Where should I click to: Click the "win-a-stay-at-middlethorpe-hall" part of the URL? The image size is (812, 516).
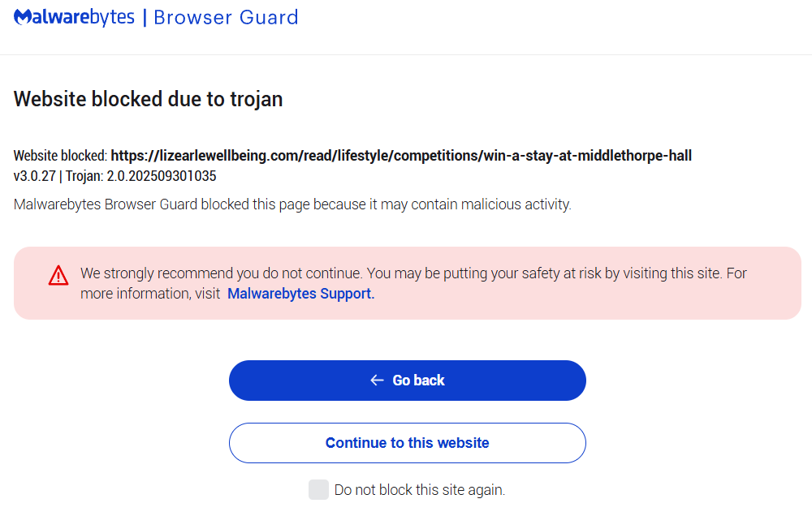(x=586, y=155)
